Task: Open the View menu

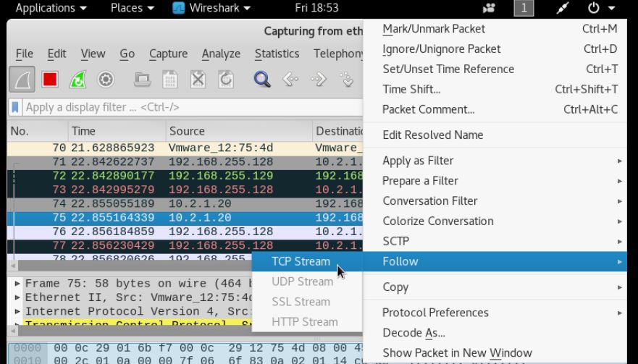Action: (93, 54)
